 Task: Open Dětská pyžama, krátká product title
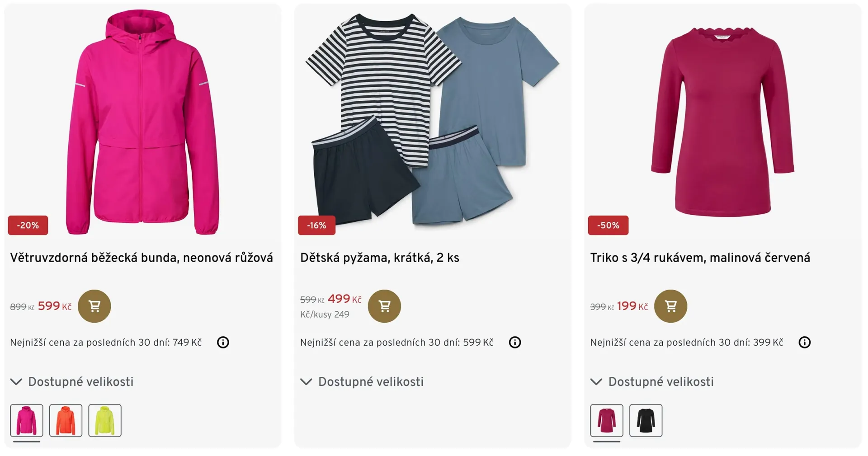380,258
